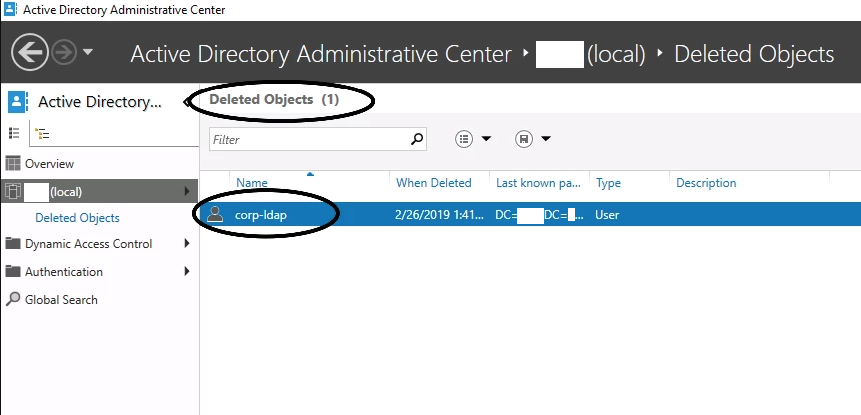
Task: Select Authentication node
Action: pos(64,272)
